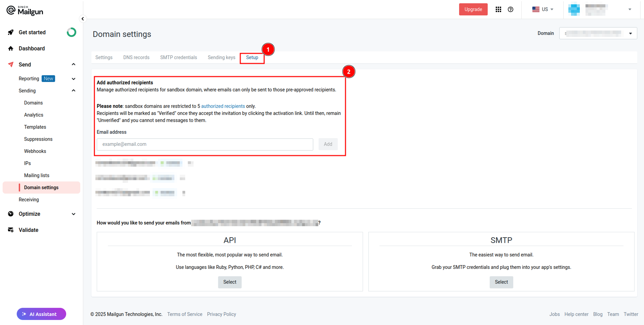
Task: Open Mailing lists in the sidebar
Action: click(37, 175)
